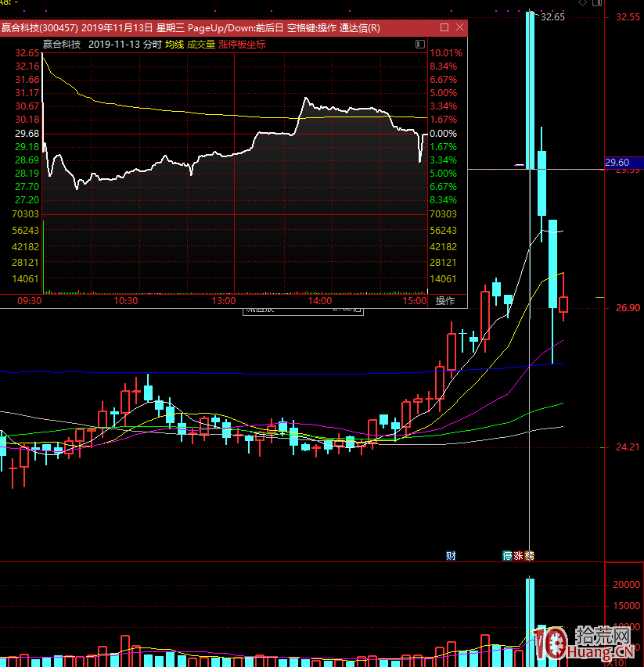
Task: Toggle the 涨停板坐标 limit-up axis
Action: pyautogui.click(x=242, y=45)
